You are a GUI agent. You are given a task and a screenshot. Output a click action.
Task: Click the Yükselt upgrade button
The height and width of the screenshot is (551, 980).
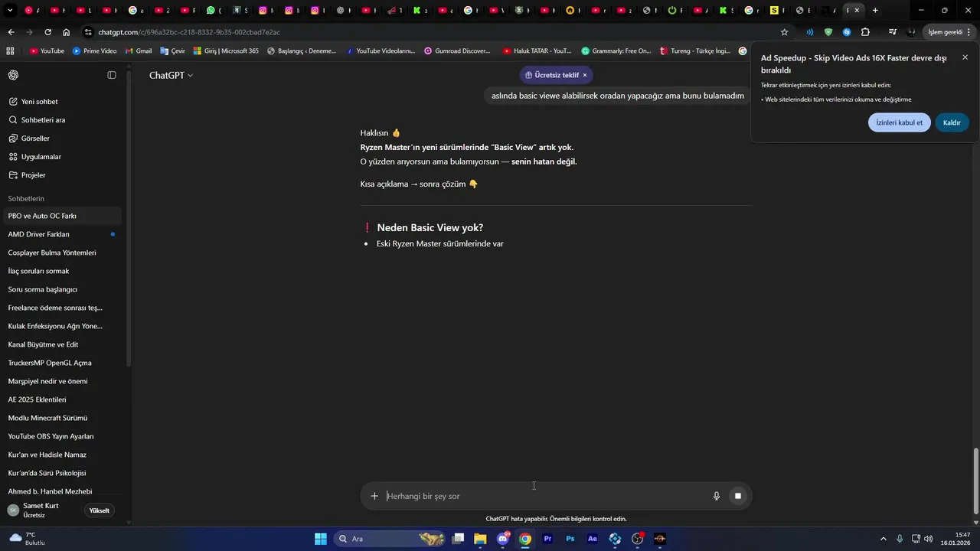[99, 510]
